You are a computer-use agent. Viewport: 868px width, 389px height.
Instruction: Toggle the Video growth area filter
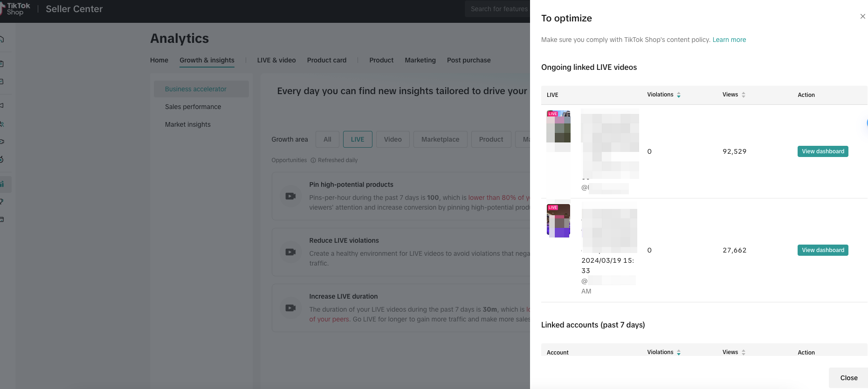pyautogui.click(x=393, y=139)
